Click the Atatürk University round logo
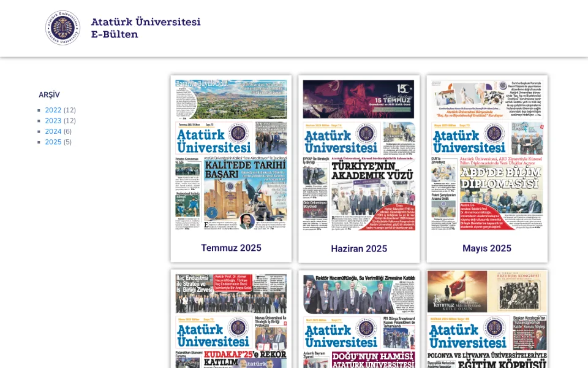 click(62, 28)
